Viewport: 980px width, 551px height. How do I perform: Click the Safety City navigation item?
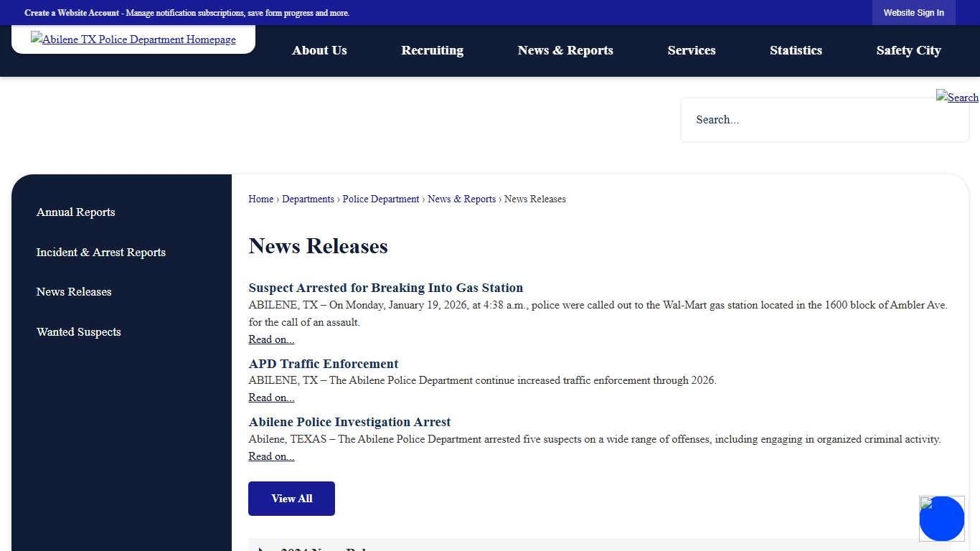(x=908, y=50)
